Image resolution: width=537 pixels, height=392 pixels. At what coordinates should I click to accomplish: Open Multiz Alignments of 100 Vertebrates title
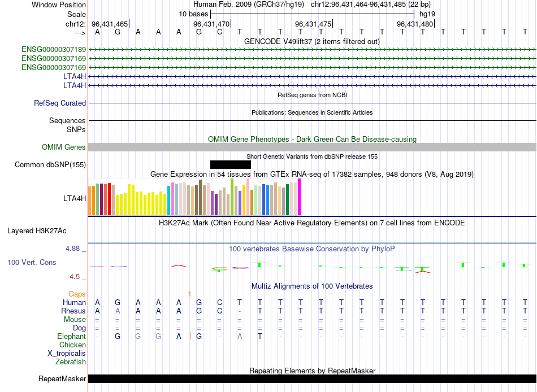tap(312, 286)
